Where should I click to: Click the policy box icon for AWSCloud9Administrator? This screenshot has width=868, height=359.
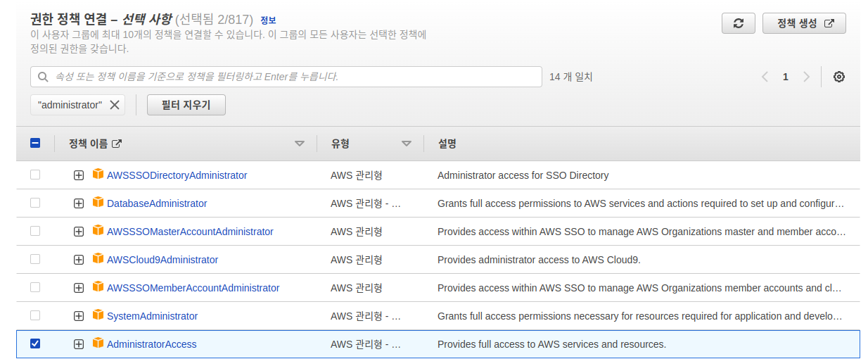98,258
